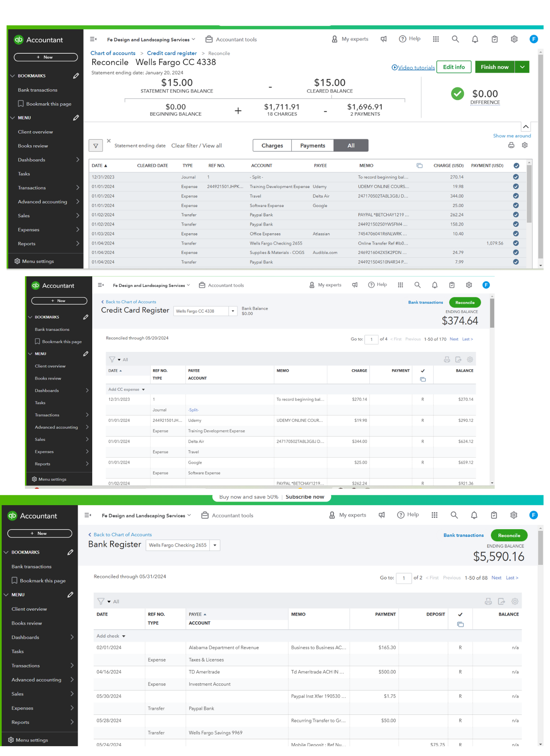
Task: Select the Payments tab
Action: (x=313, y=146)
